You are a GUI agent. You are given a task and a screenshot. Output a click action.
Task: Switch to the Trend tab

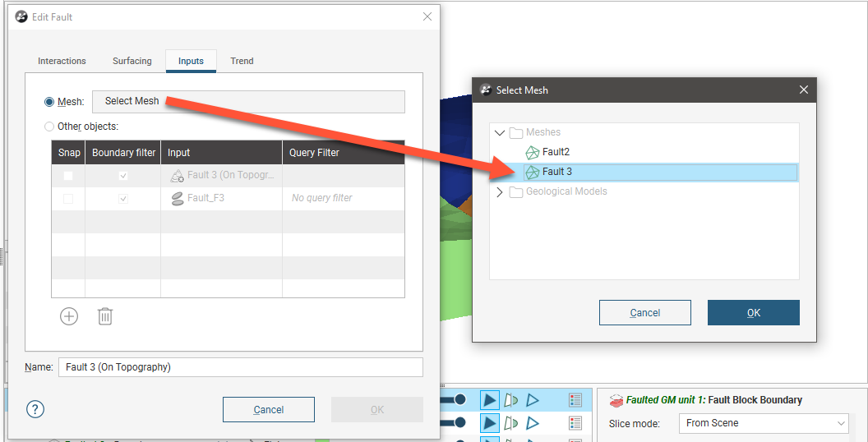(242, 61)
